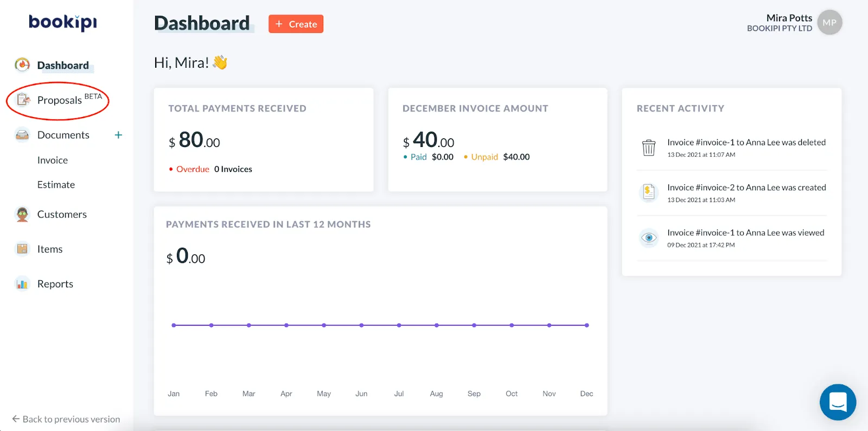Open the Customers page

point(62,214)
